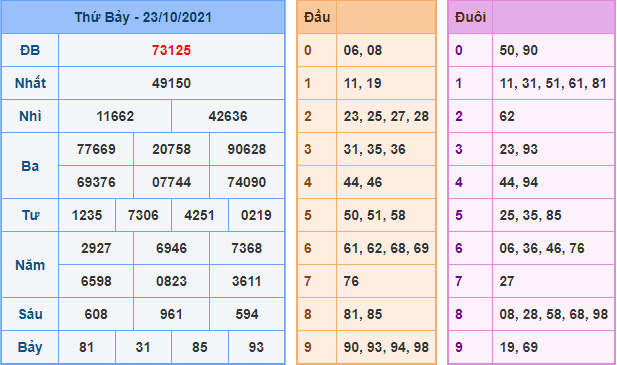Click the Nhì row label

pyautogui.click(x=30, y=116)
